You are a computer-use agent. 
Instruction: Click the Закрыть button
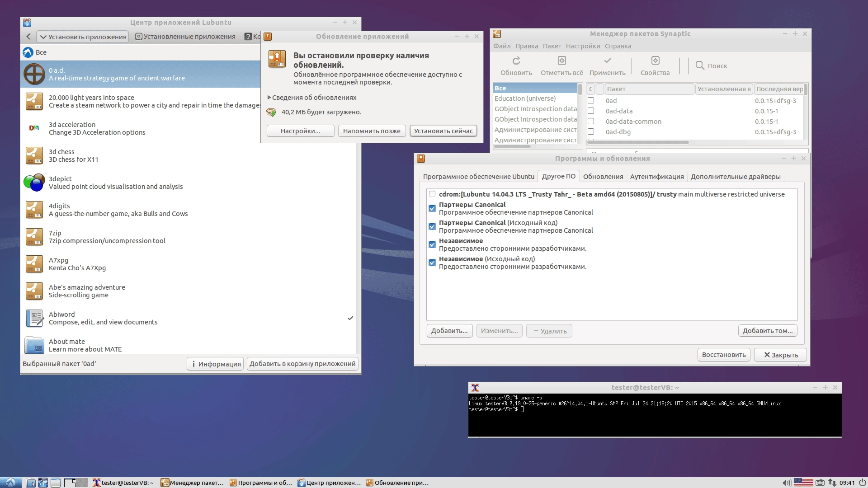781,355
